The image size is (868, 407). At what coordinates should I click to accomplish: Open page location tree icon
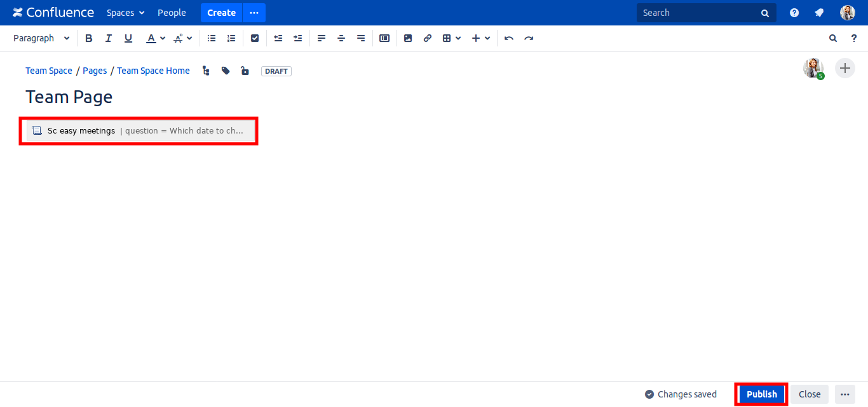(206, 71)
